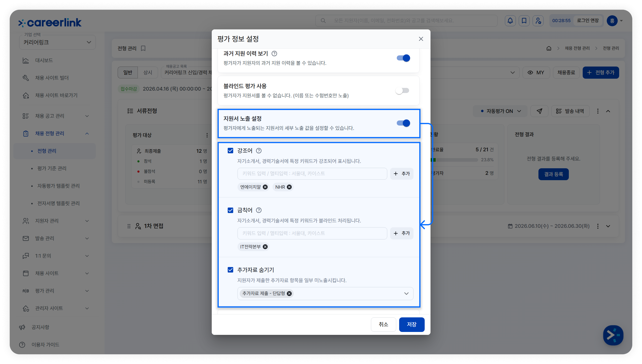Uncheck the 강조어 checkbox
This screenshot has height=364, width=642.
pos(230,151)
